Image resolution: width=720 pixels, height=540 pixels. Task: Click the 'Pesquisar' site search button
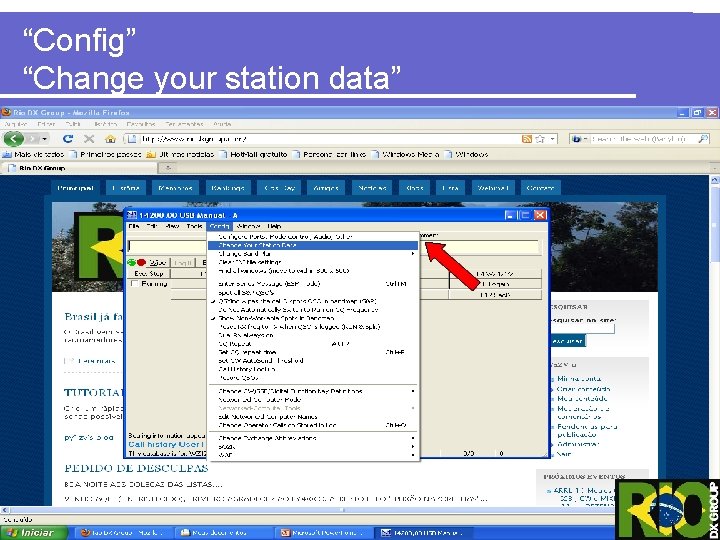[568, 341]
